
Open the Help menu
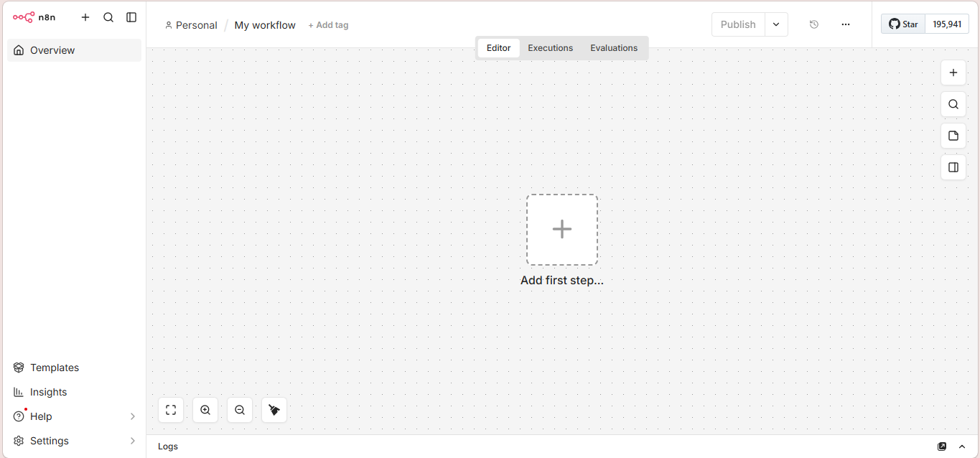pos(74,416)
